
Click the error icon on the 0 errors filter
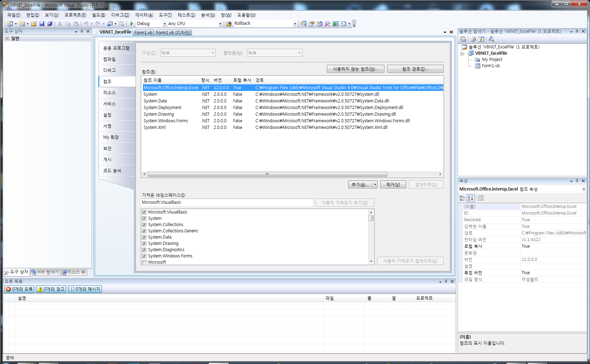click(x=8, y=289)
